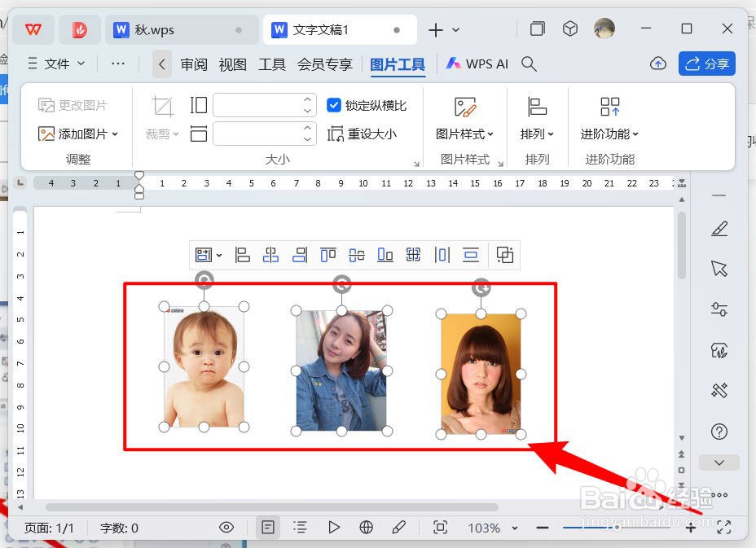Increase the height value with the up stepper
The width and height of the screenshot is (756, 548).
coord(308,99)
